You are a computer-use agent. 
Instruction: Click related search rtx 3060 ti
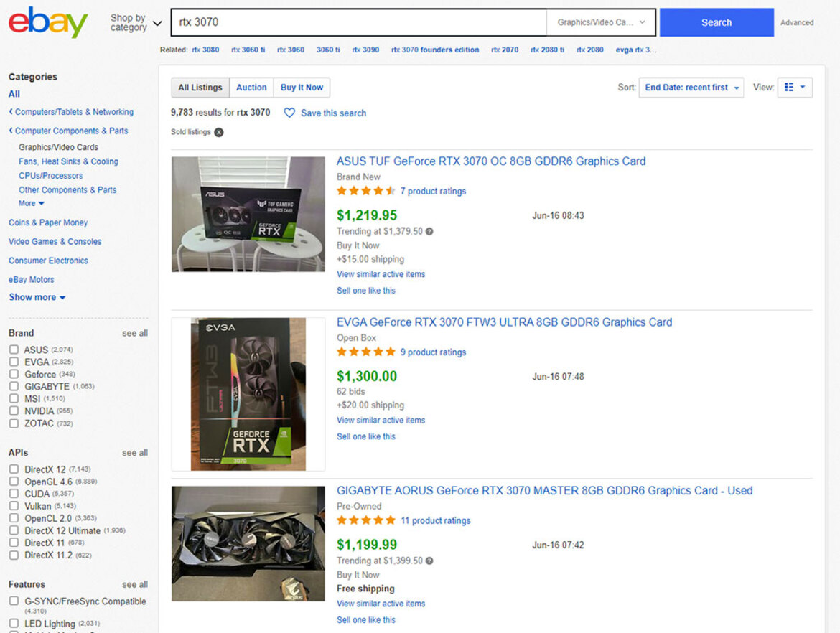pos(248,50)
